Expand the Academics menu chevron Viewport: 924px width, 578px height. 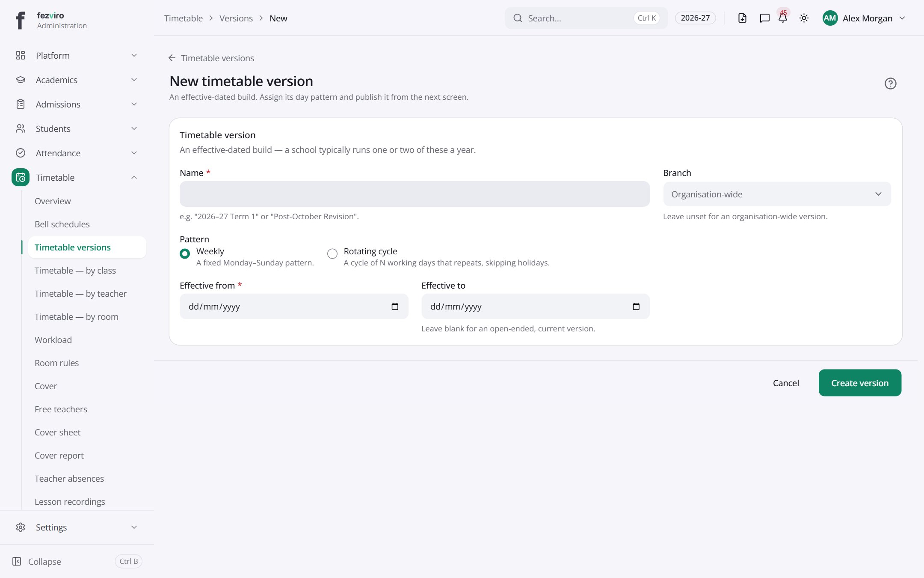(134, 80)
